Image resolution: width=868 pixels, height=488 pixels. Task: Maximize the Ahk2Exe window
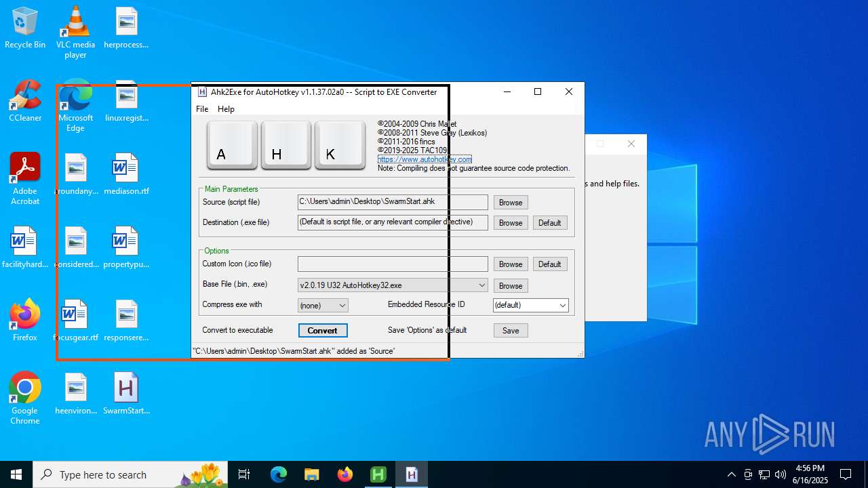coord(538,91)
